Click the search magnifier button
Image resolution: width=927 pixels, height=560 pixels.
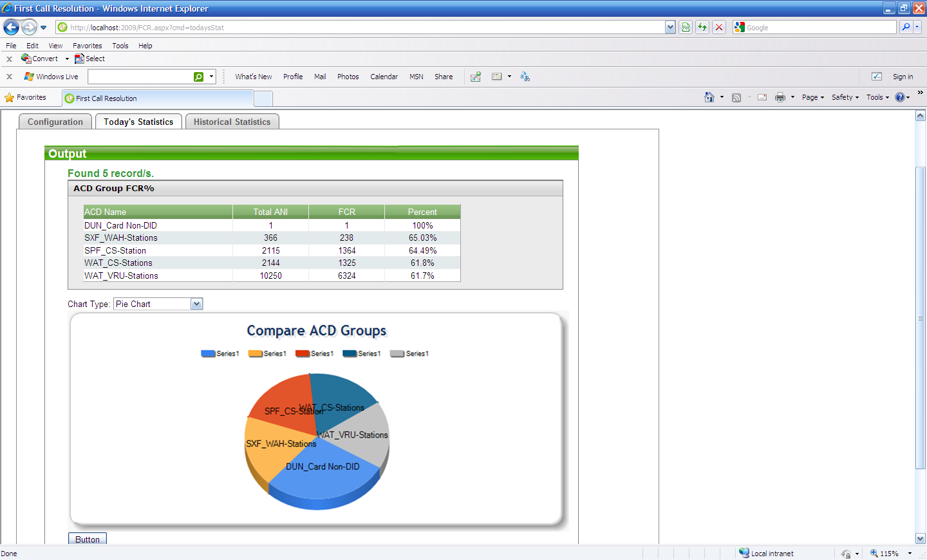pyautogui.click(x=906, y=27)
